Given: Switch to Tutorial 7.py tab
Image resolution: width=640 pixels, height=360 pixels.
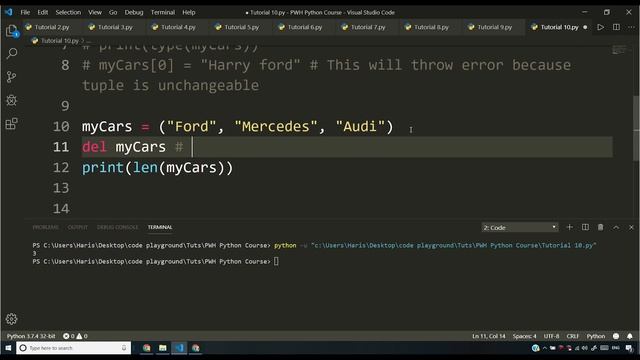Looking at the screenshot, I should pos(368,27).
